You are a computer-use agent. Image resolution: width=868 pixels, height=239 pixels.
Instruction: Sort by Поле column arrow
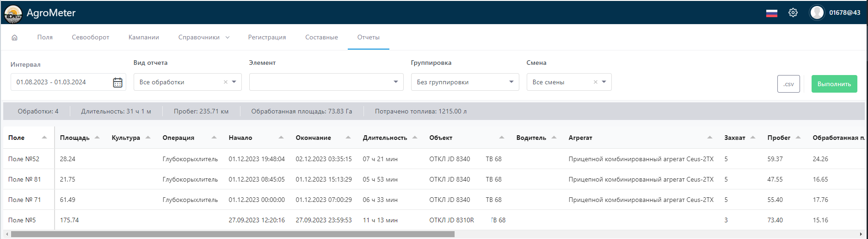(x=44, y=138)
